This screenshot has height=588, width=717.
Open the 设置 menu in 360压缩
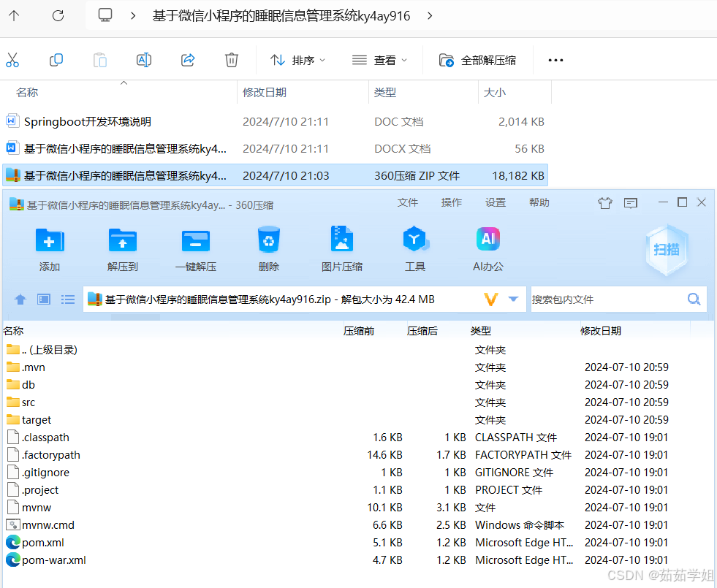[x=496, y=202]
